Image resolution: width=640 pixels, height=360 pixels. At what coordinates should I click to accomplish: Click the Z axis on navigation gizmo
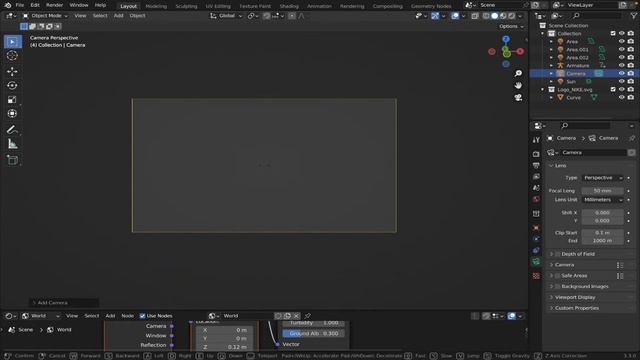(506, 39)
